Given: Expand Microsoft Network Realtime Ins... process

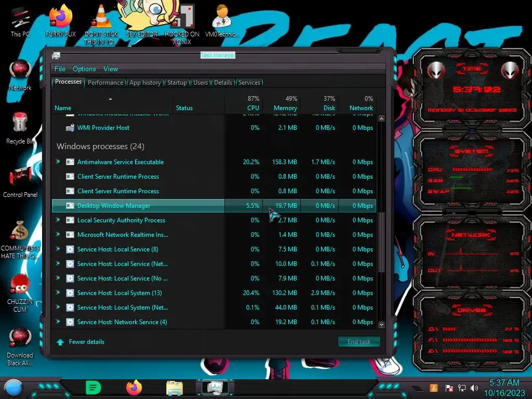Looking at the screenshot, I should (x=58, y=234).
